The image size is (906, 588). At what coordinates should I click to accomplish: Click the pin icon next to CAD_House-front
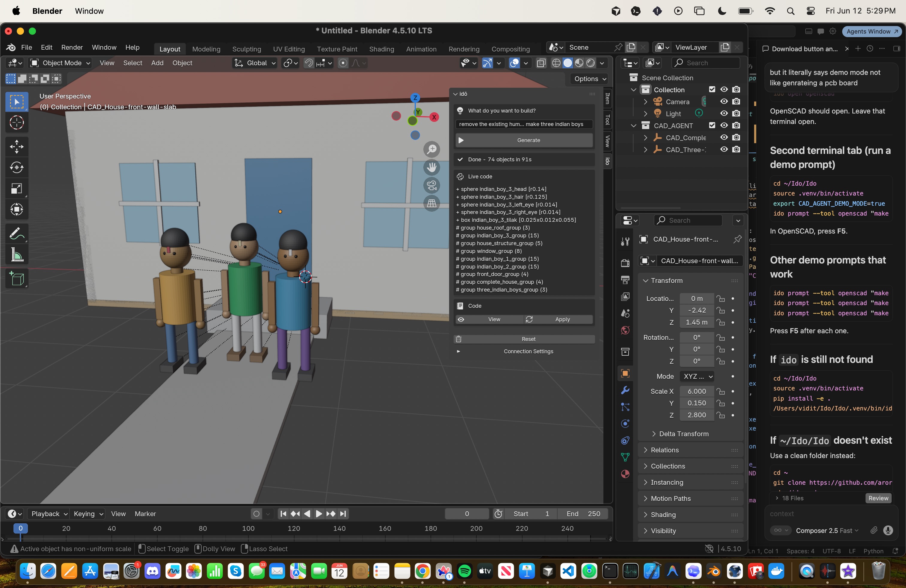point(737,239)
